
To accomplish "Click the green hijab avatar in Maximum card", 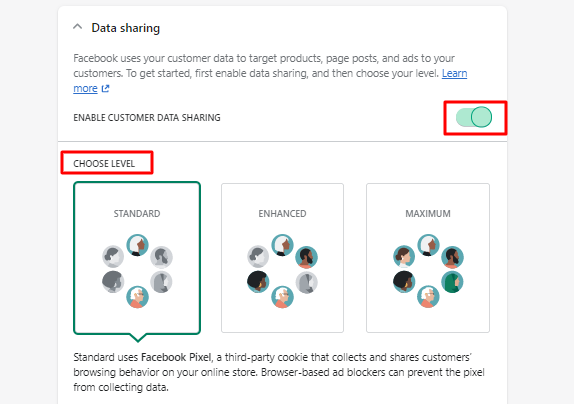I will point(452,282).
